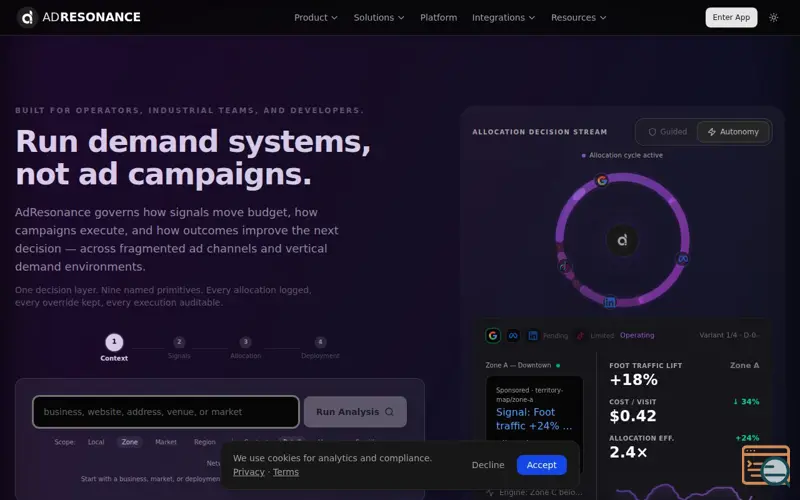
Task: Switch to Autonomy mode
Action: tap(733, 132)
